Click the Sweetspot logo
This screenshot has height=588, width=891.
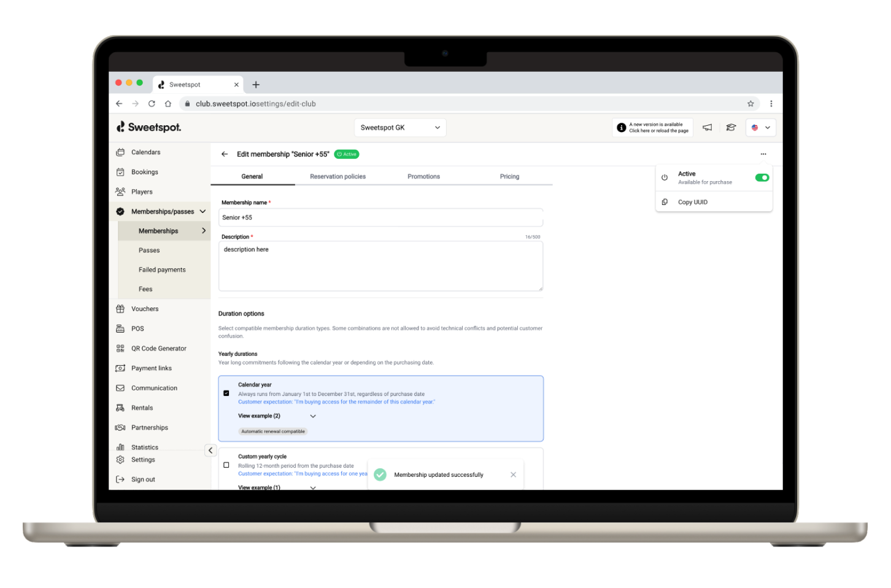point(149,127)
